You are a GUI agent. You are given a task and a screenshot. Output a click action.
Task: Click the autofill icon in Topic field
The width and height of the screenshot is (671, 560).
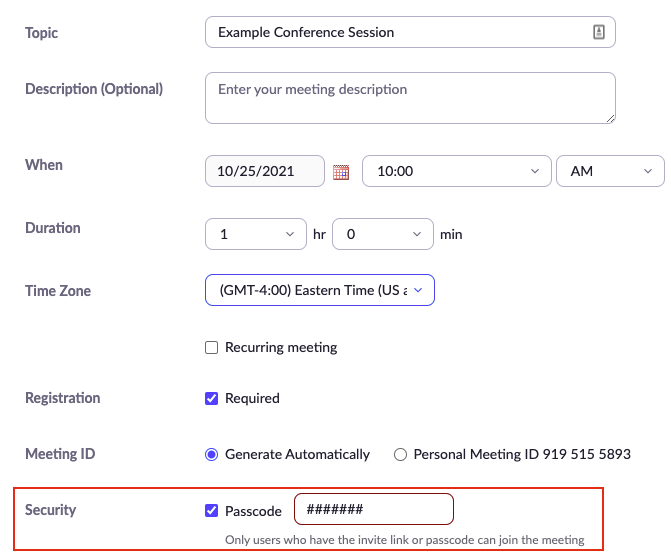pyautogui.click(x=599, y=32)
